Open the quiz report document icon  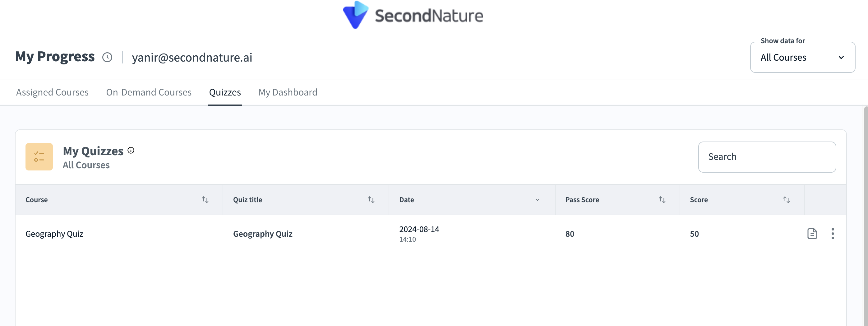tap(812, 234)
